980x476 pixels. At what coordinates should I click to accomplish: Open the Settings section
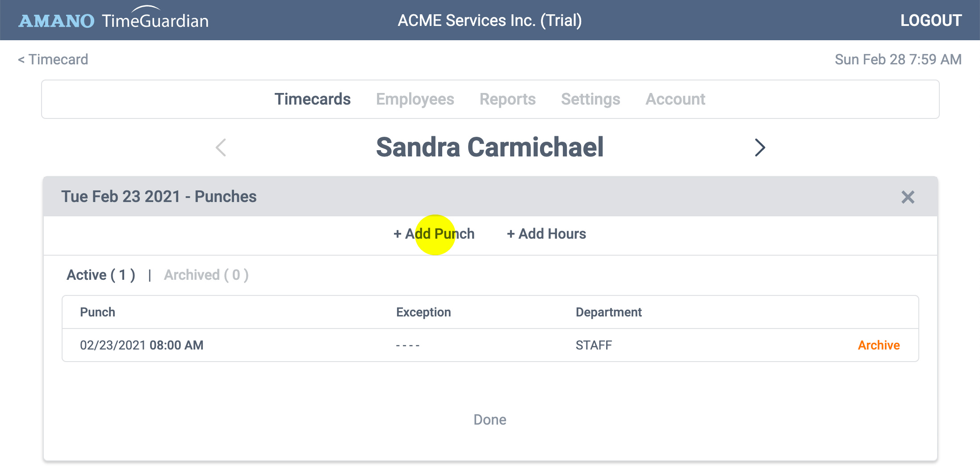[591, 99]
